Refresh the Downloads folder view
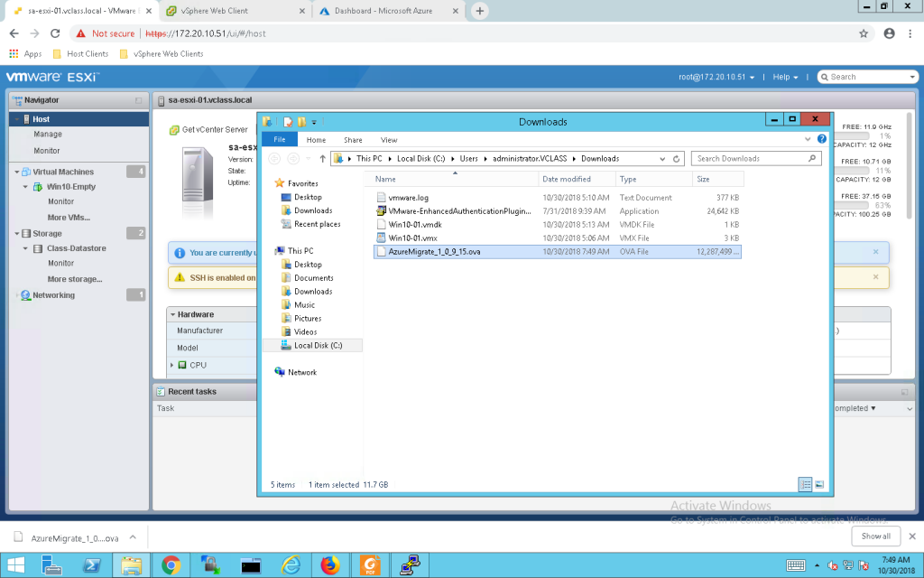 click(x=677, y=159)
